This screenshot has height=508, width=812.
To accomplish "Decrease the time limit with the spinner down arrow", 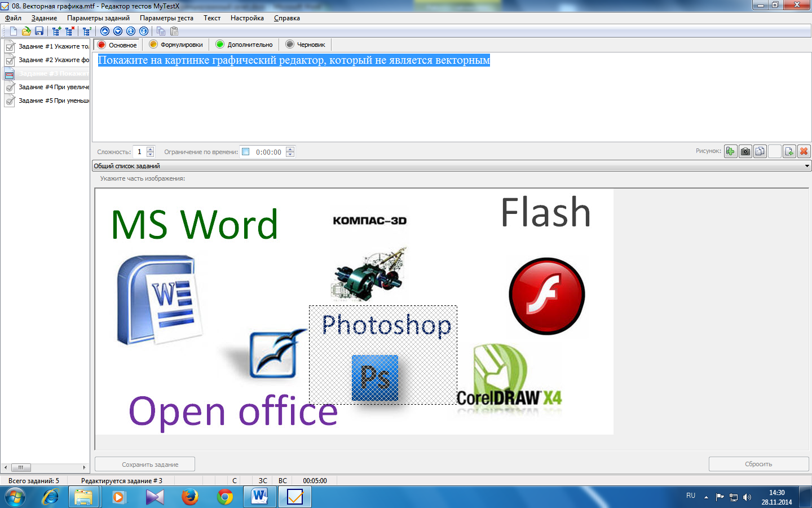I will pos(290,154).
